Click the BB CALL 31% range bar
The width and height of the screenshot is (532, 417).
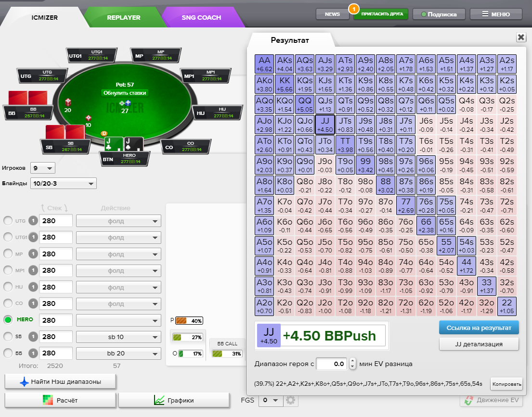pos(227,354)
